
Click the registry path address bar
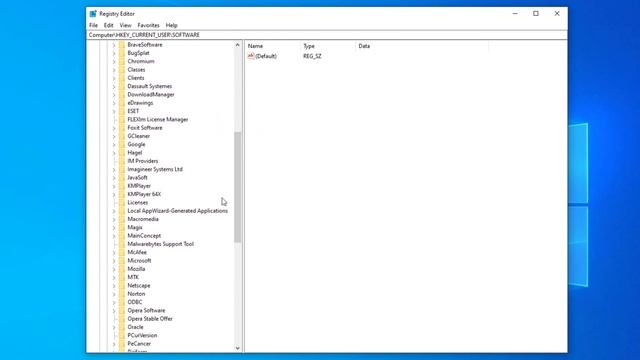coord(327,35)
